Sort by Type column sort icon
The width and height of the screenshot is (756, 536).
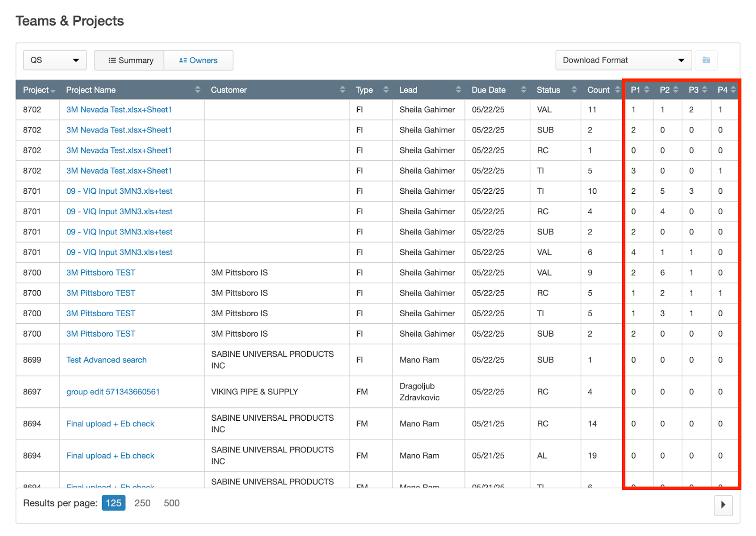pos(386,90)
